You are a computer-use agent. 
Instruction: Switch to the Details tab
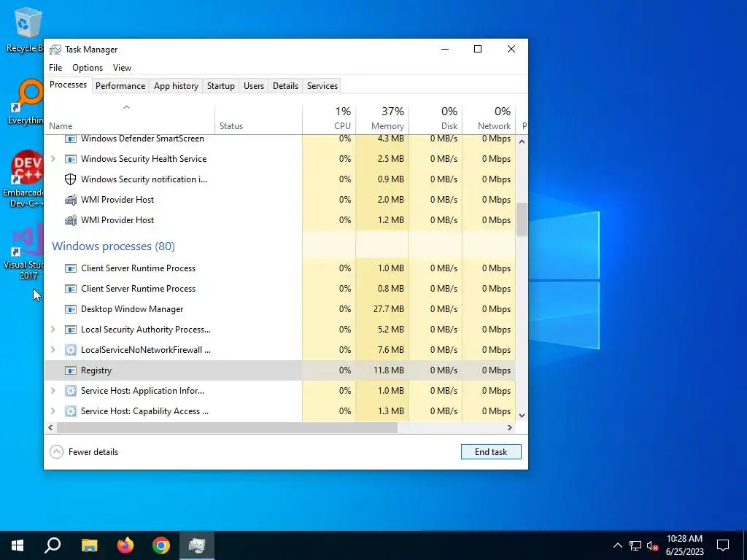click(x=285, y=86)
